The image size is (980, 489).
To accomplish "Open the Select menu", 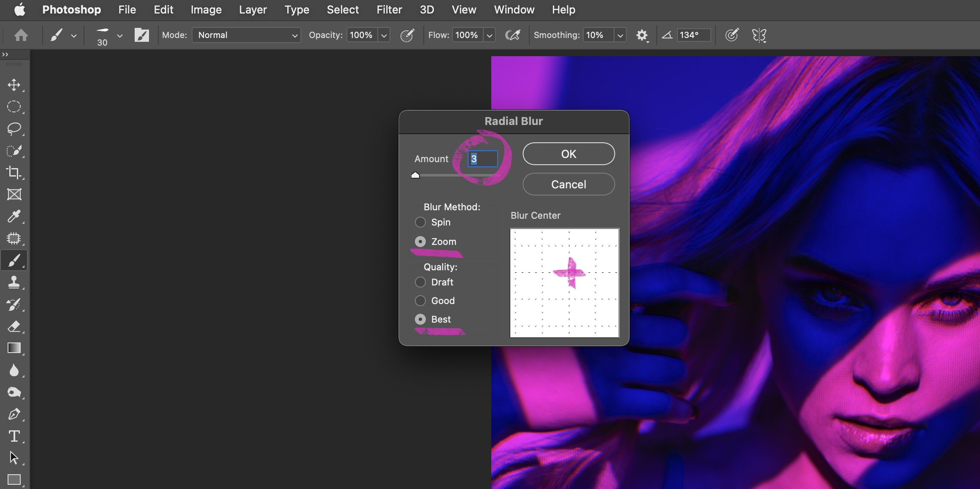I will 343,10.
